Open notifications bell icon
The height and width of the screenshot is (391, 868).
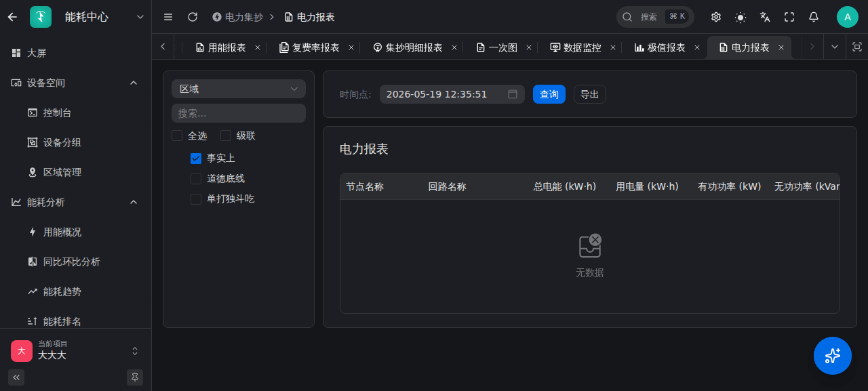[x=814, y=17]
